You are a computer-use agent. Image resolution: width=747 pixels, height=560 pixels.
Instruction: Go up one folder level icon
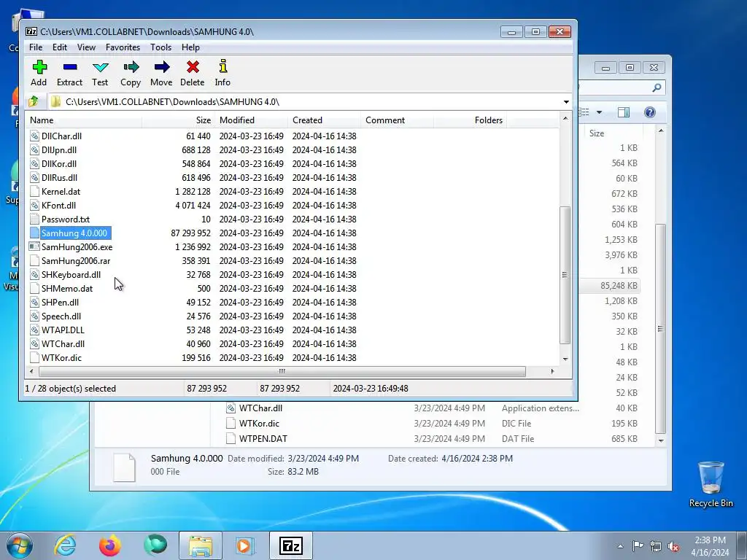pos(34,101)
